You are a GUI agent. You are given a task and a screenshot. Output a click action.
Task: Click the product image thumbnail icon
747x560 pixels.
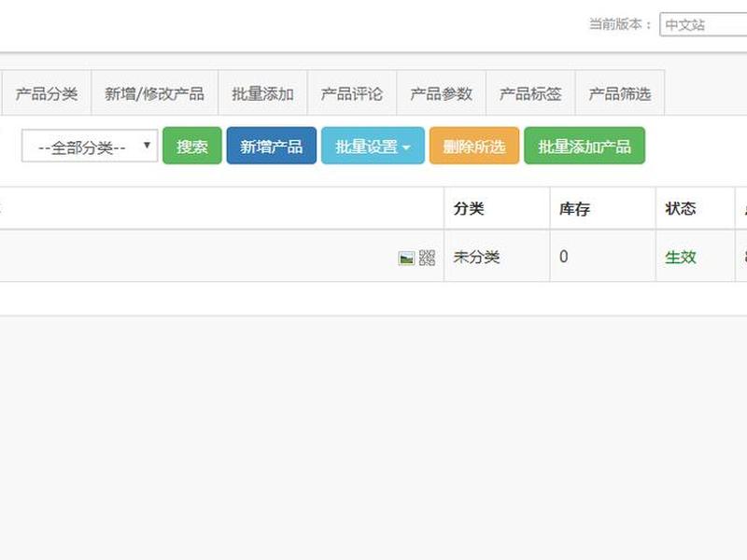(x=406, y=259)
